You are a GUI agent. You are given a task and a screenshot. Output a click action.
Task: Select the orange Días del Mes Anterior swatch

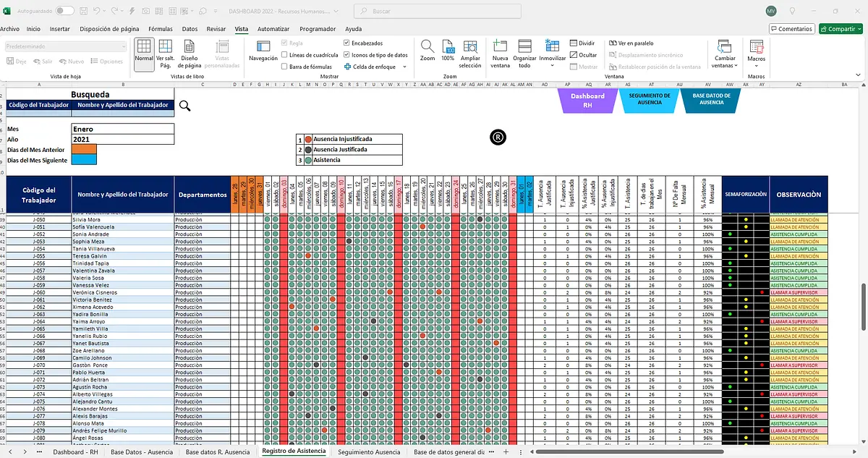84,149
